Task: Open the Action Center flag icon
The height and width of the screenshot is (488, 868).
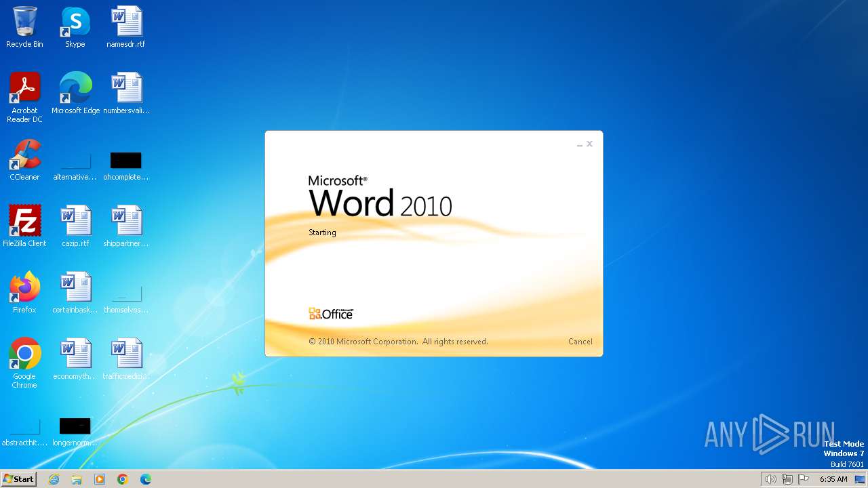Action: coord(804,479)
